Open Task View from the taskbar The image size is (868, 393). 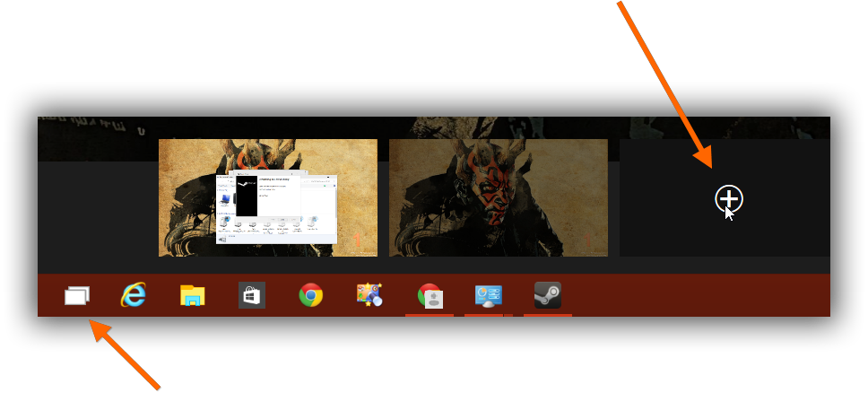tap(77, 295)
